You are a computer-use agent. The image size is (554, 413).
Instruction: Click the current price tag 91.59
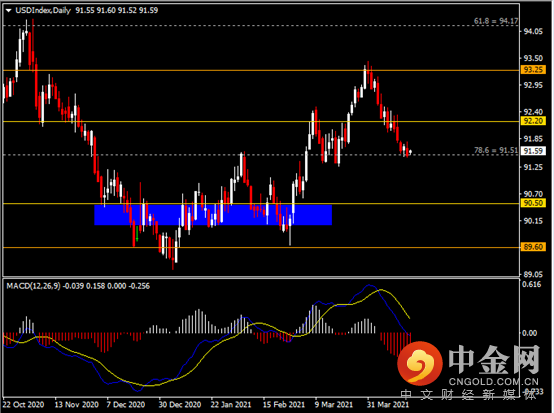[x=533, y=151]
